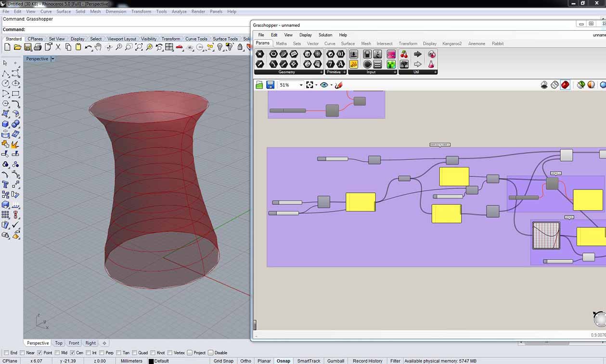Image resolution: width=606 pixels, height=364 pixels.
Task: Click the red car icon in toolbar
Action: [x=179, y=47]
